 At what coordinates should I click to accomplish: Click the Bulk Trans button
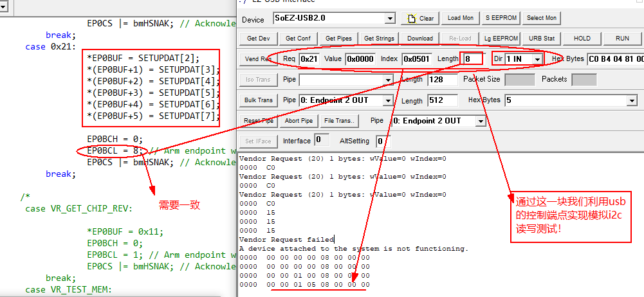(x=259, y=100)
